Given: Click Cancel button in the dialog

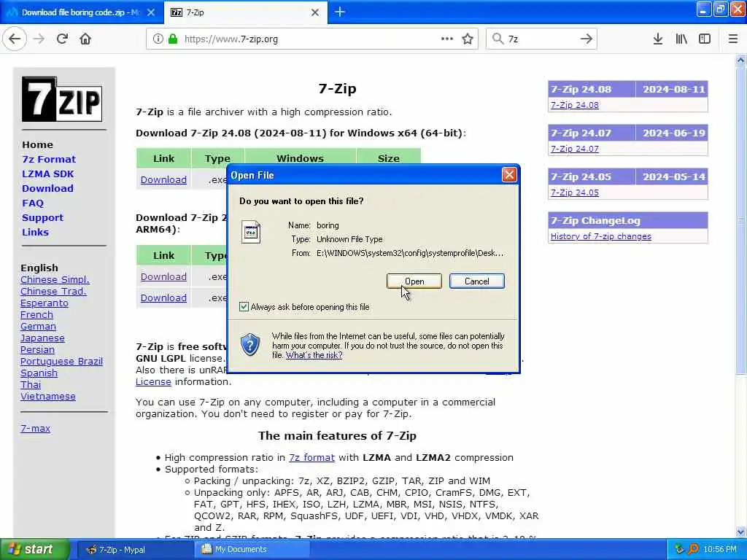Looking at the screenshot, I should [x=477, y=281].
